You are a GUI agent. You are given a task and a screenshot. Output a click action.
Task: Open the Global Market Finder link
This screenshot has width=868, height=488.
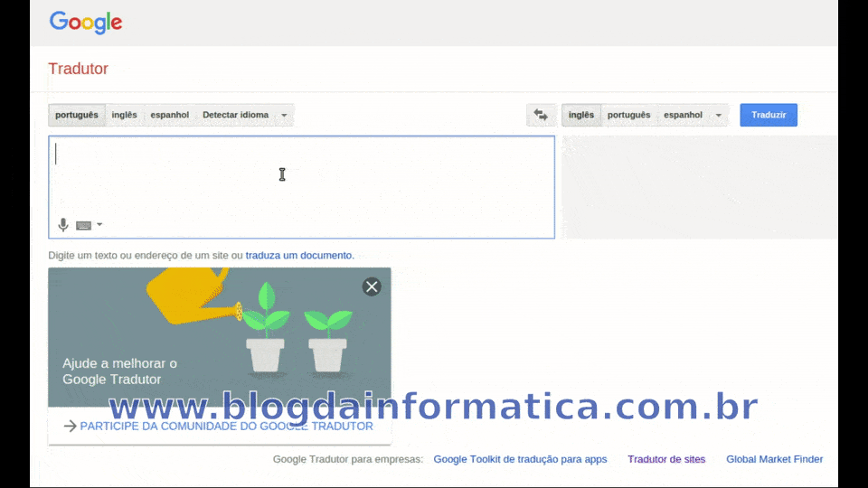coord(775,459)
